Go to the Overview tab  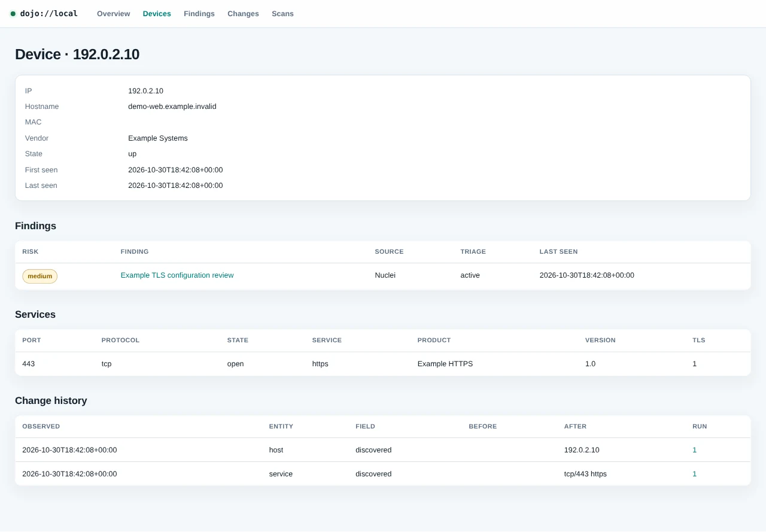tap(114, 14)
